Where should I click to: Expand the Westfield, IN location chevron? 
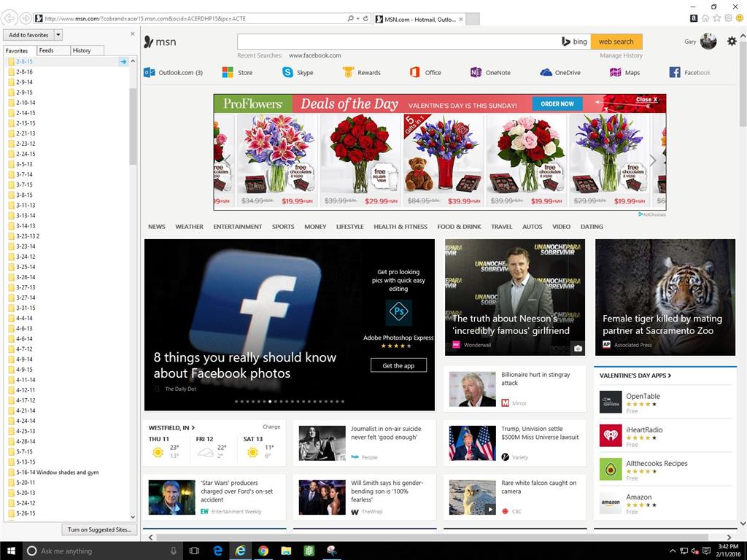tap(193, 428)
